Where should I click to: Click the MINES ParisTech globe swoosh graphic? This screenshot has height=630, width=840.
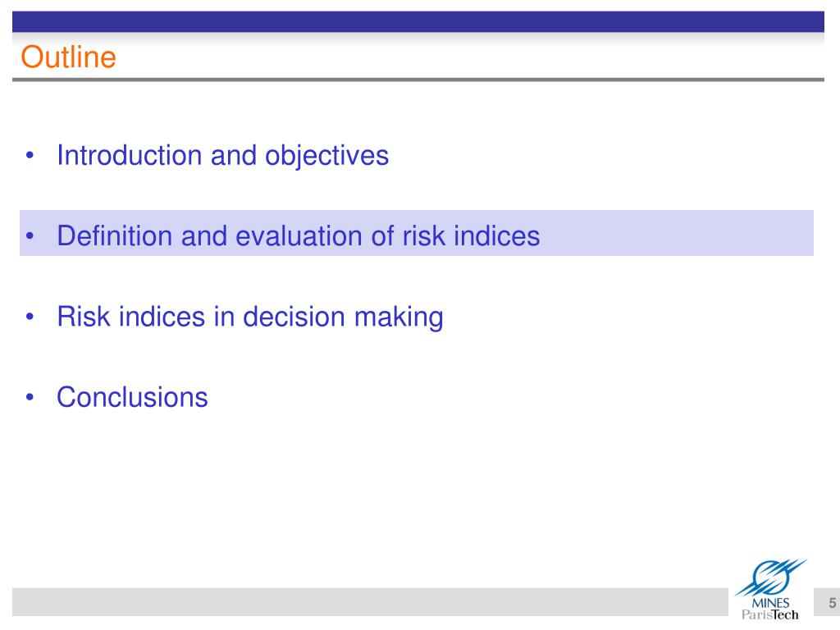(771, 578)
